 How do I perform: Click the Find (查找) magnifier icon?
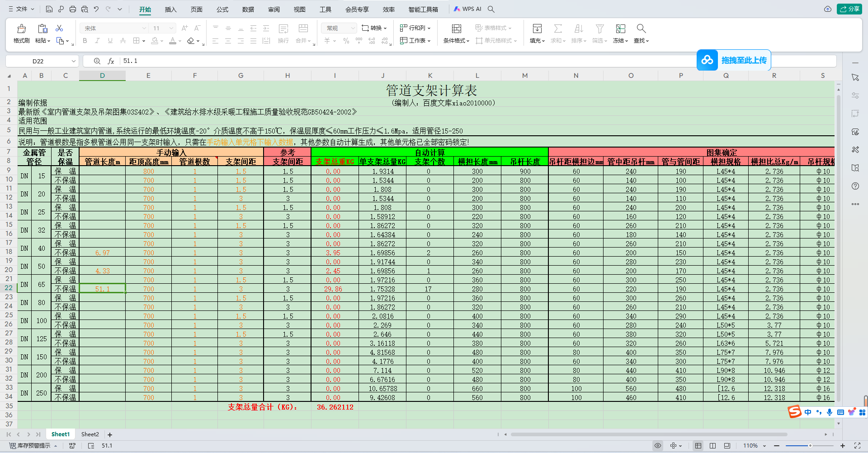641,29
